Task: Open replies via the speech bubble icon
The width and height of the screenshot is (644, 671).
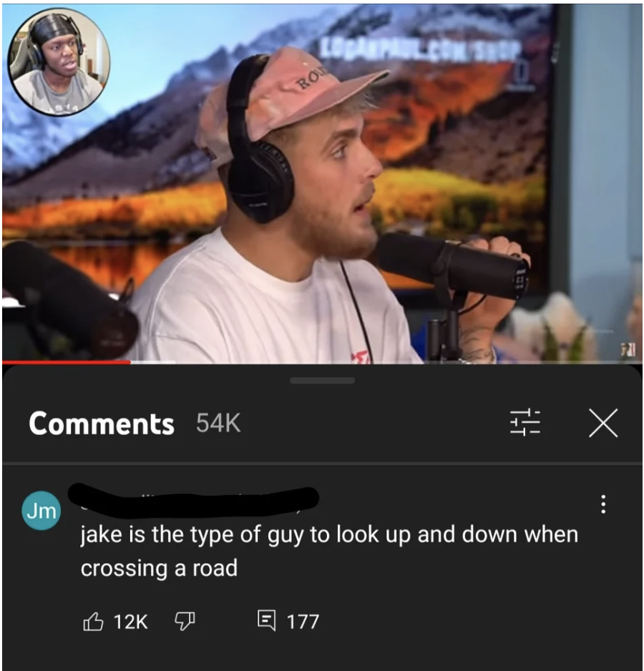Action: [266, 621]
